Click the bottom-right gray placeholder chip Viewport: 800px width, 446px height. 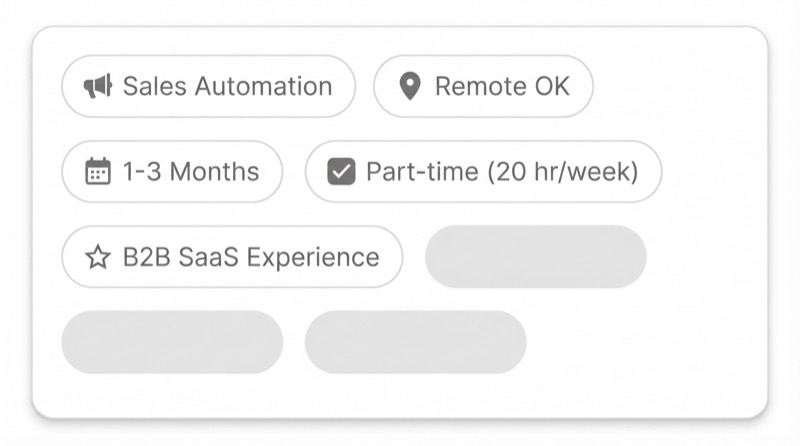pos(415,342)
